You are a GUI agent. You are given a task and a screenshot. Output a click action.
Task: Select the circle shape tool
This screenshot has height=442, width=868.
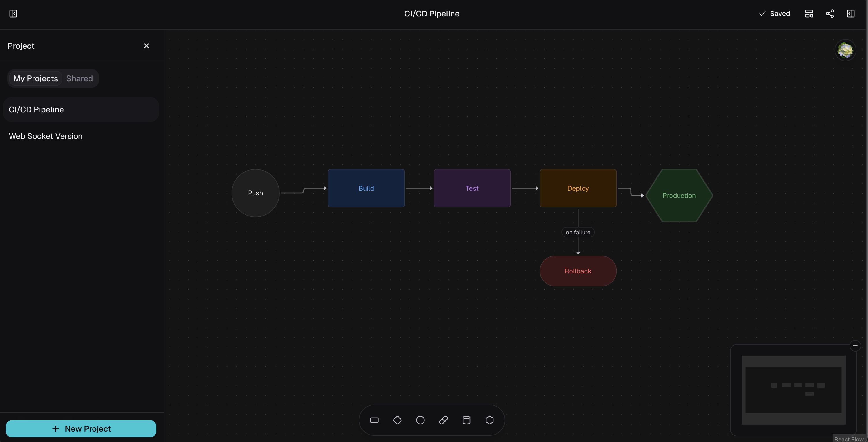pos(420,420)
